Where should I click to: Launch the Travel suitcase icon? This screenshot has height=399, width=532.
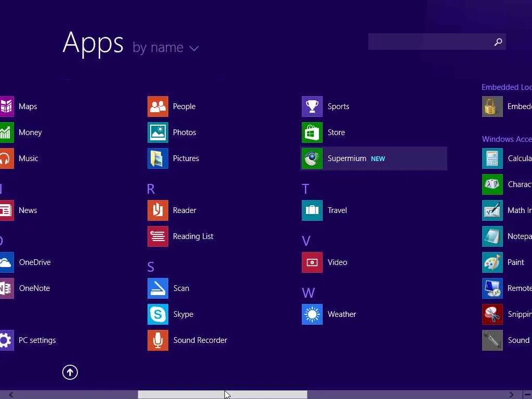312,210
